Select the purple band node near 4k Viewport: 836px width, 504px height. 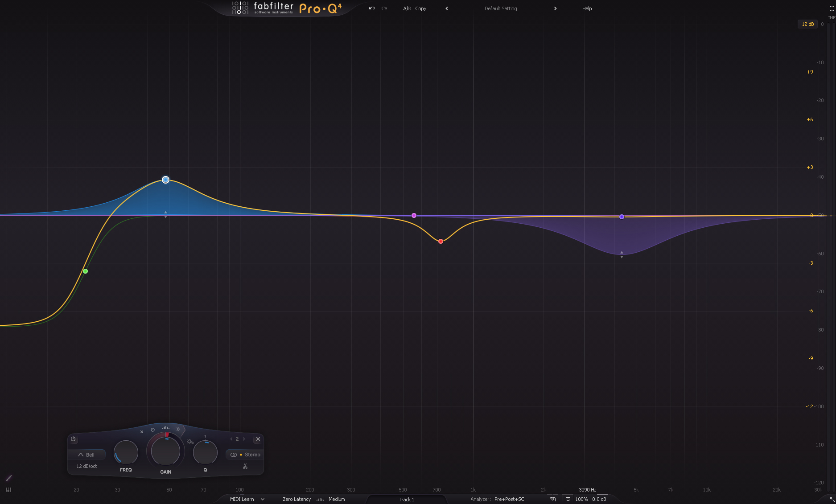point(622,217)
